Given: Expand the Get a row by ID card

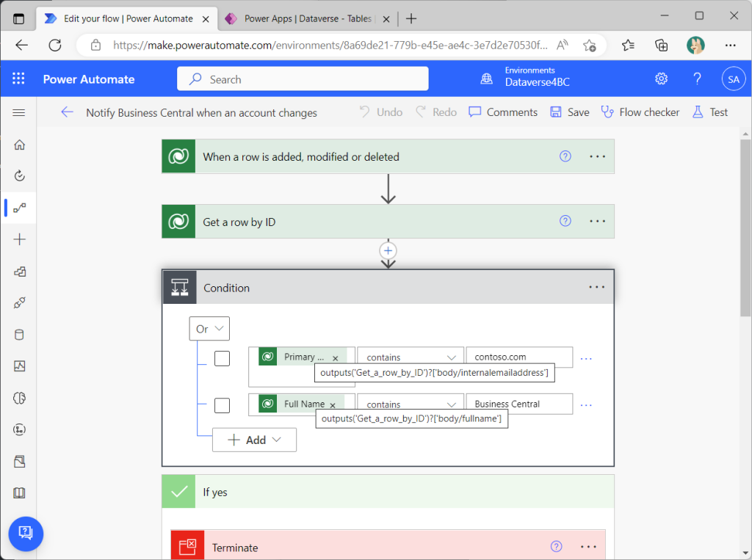Looking at the screenshot, I should [388, 222].
